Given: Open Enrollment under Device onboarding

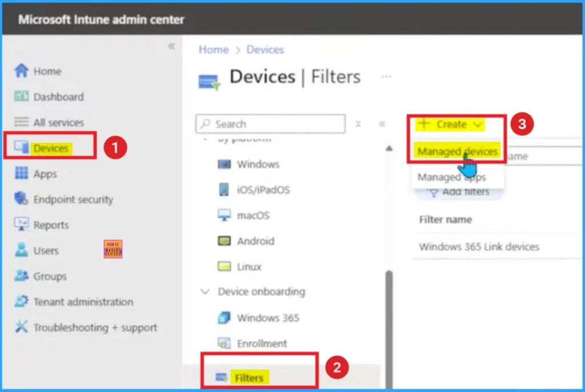Looking at the screenshot, I should click(262, 343).
